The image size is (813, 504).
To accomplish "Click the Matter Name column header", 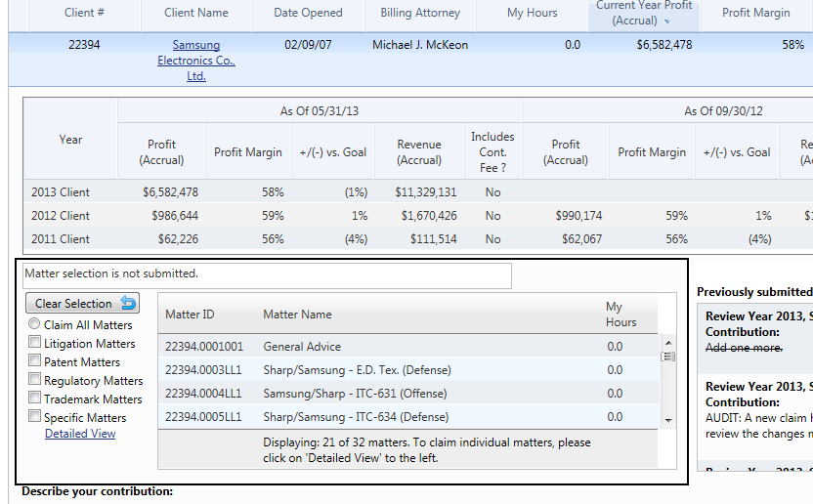I will (297, 315).
